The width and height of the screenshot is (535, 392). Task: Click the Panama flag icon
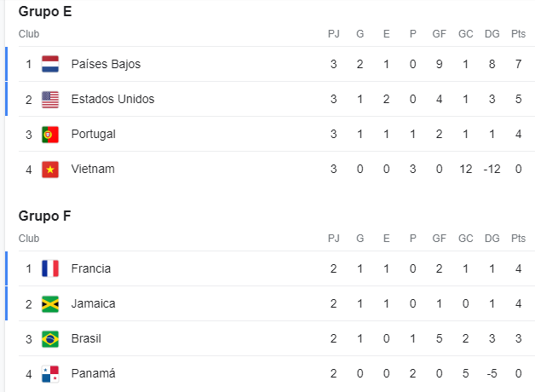tap(50, 374)
